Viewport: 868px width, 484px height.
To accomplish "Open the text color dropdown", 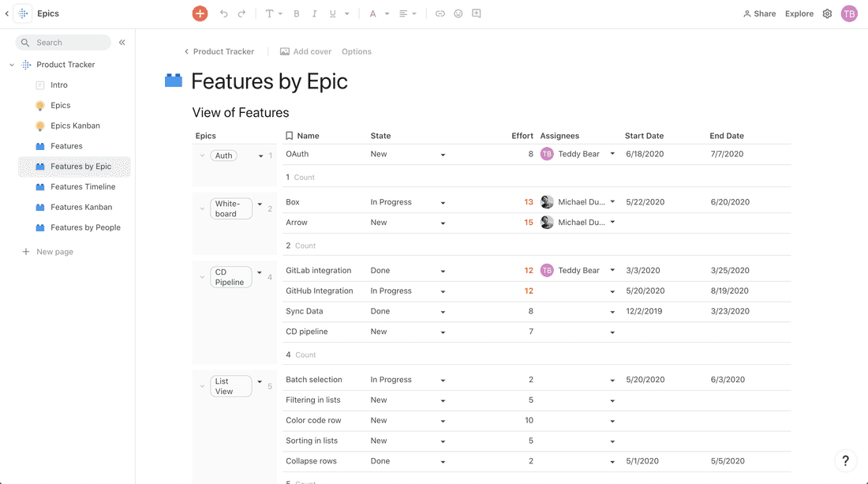I will click(379, 13).
